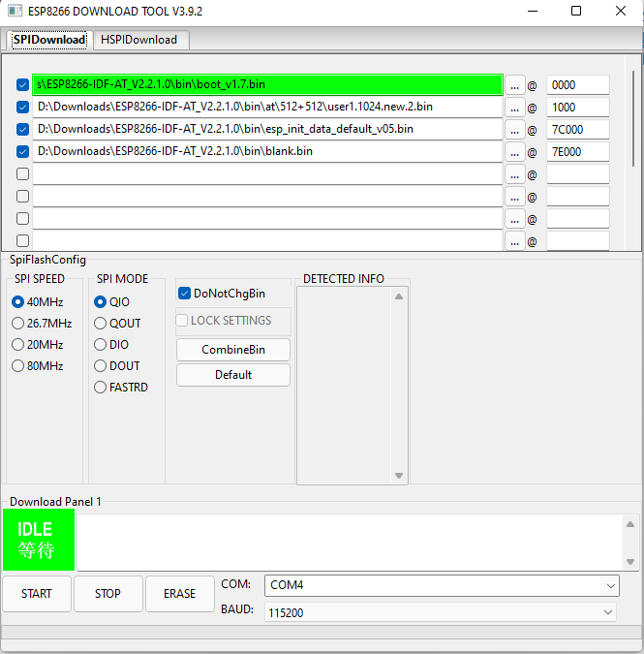
Task: Open file browser for fifth empty row
Action: coord(515,174)
